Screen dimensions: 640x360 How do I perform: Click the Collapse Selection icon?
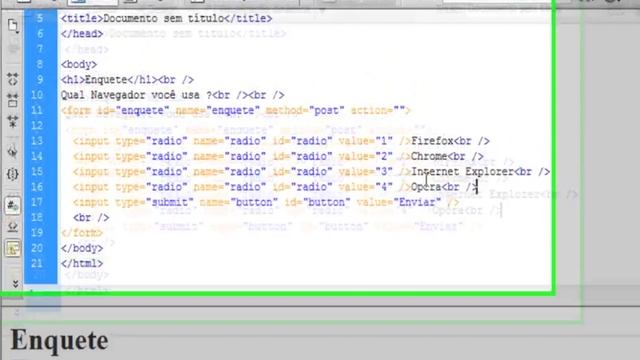[x=13, y=100]
